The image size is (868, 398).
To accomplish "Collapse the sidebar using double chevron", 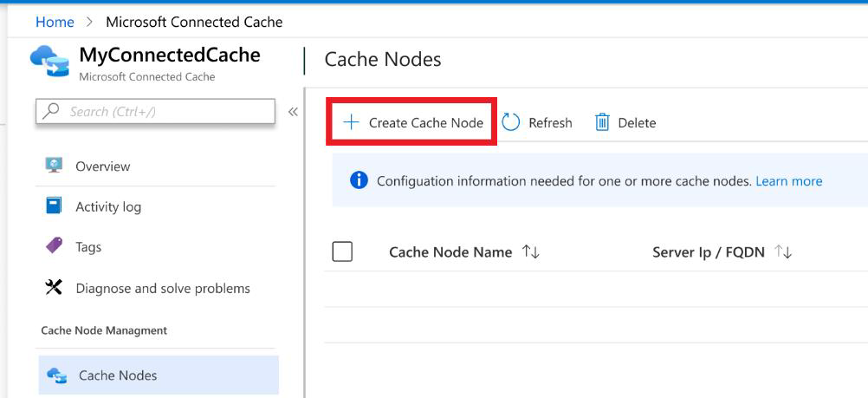I will click(293, 112).
